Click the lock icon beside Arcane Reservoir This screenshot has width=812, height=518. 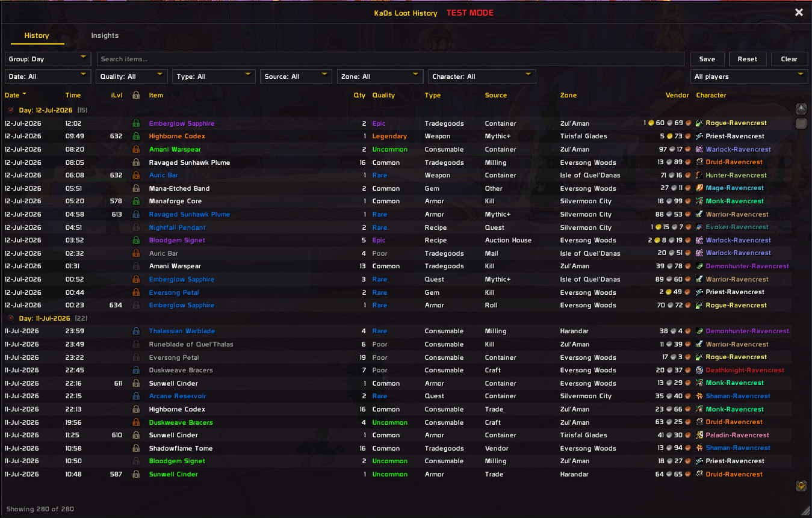point(136,396)
